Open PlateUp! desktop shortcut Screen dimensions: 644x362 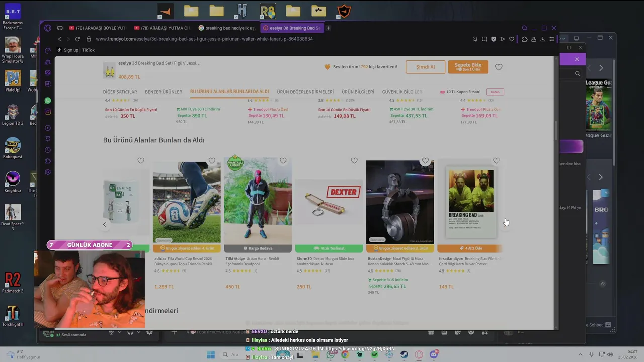click(x=13, y=81)
